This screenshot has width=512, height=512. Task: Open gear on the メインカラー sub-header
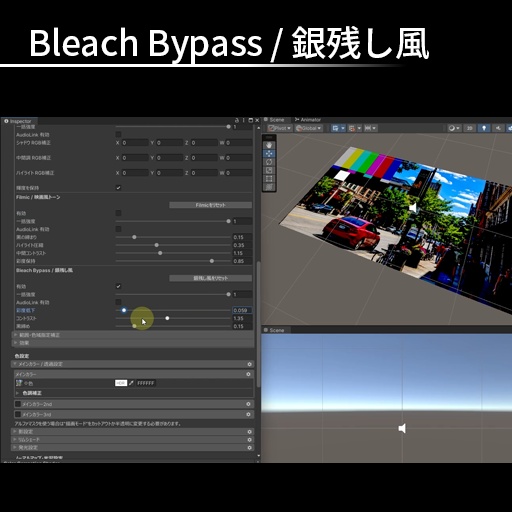click(248, 374)
